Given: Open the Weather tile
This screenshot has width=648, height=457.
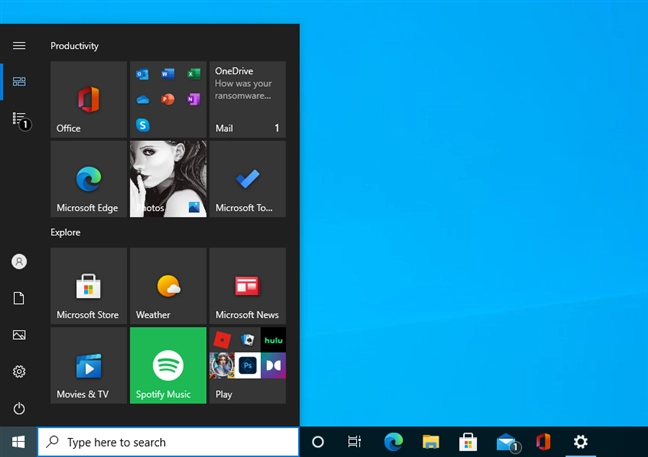Looking at the screenshot, I should 168,286.
